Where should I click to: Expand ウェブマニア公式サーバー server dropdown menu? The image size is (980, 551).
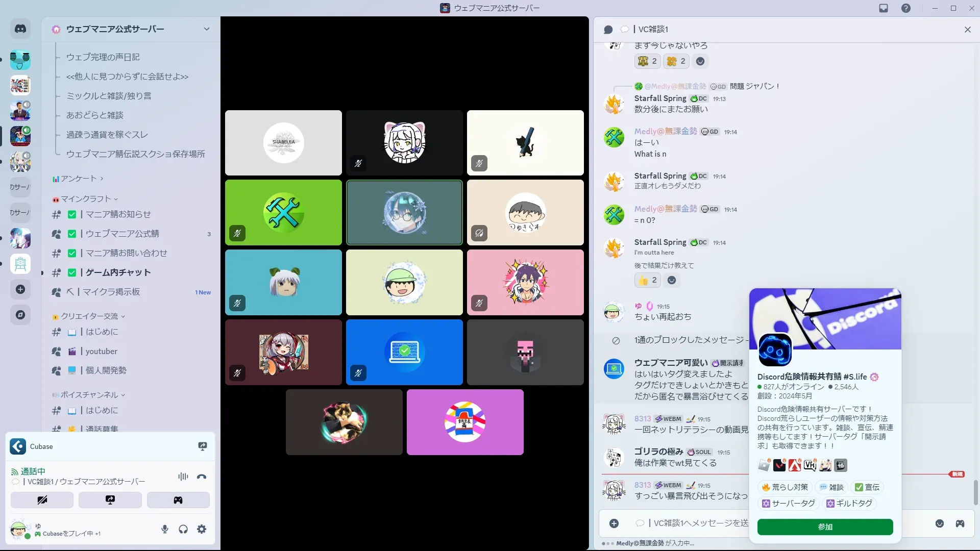[206, 29]
